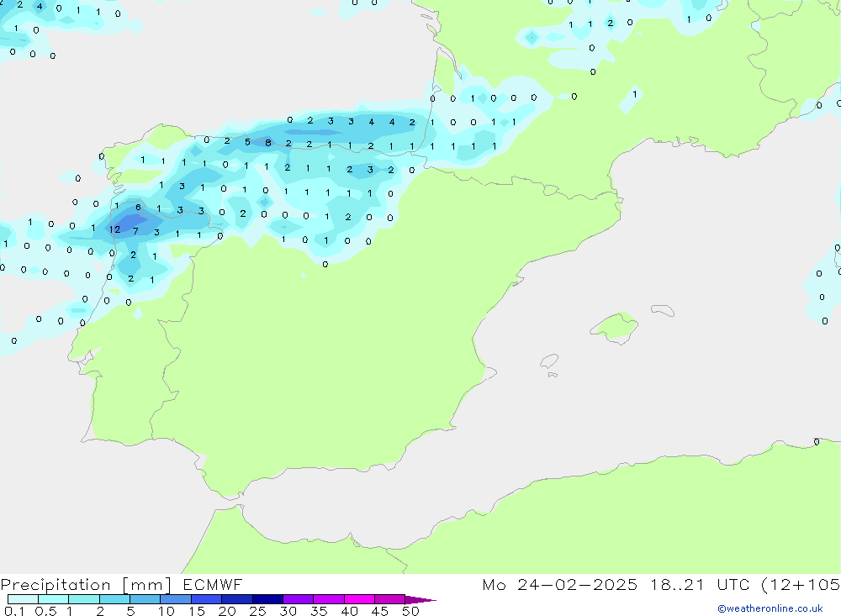The height and width of the screenshot is (616, 841).
Task: Click the '7' precipitation value on the map
Action: point(135,231)
